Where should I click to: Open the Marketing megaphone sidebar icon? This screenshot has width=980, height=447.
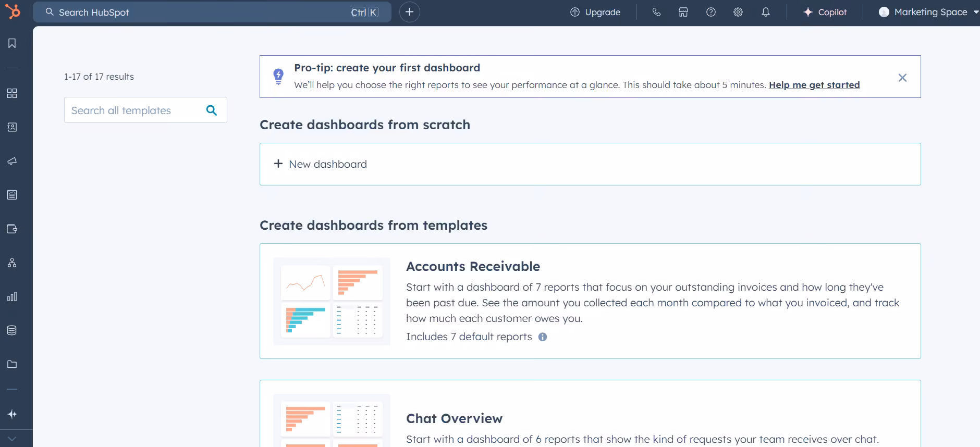(x=12, y=161)
